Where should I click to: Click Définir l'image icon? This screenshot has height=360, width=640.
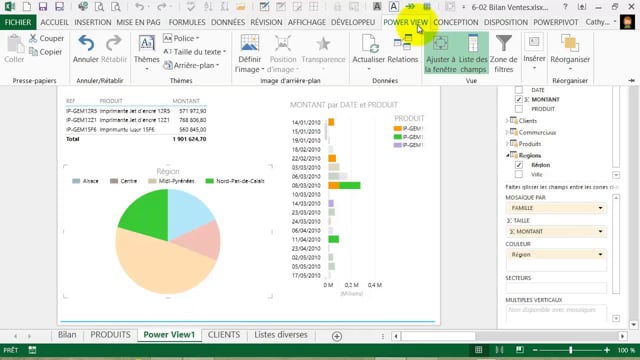tap(249, 44)
